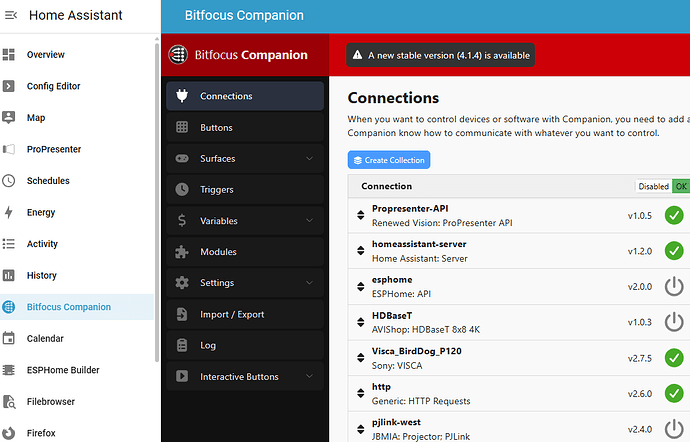Toggle the Disabled status filter
This screenshot has height=442, width=690.
(653, 186)
